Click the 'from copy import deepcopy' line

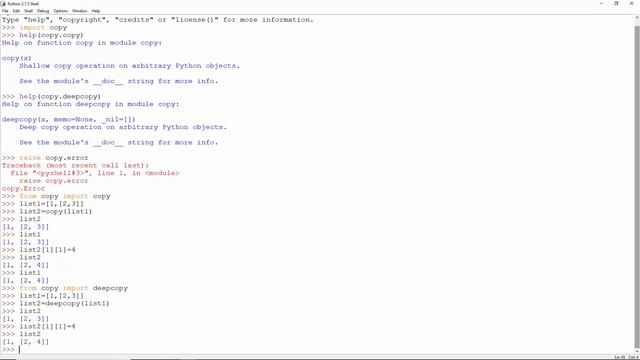(x=73, y=288)
